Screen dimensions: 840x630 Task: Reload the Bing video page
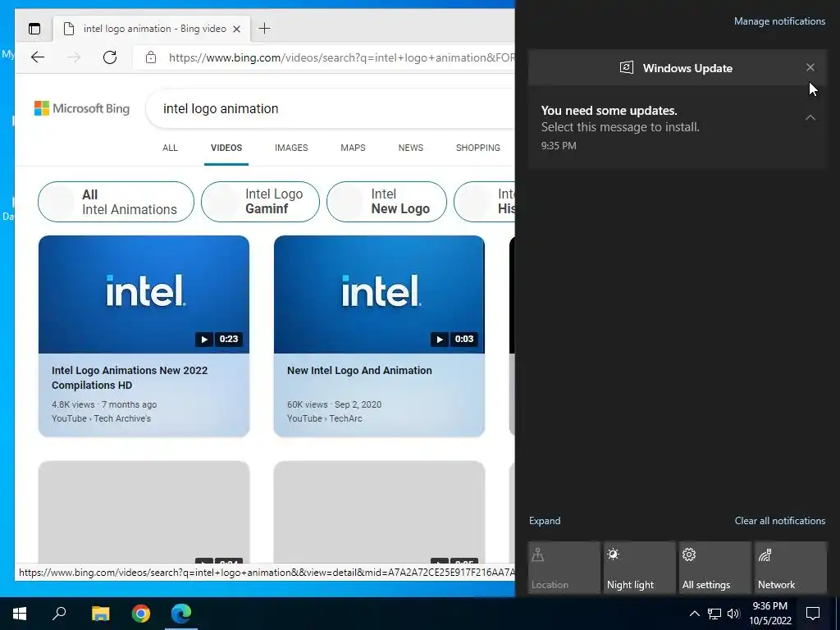click(110, 57)
